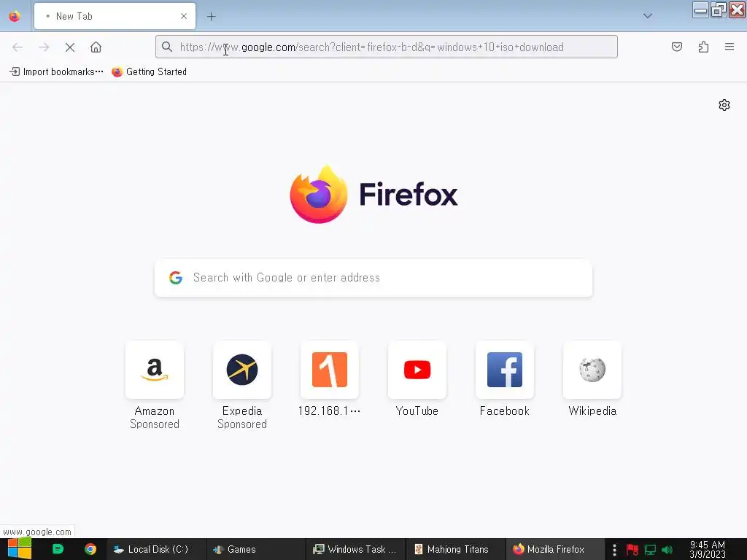
Task: Open the Windows Start button
Action: click(20, 549)
